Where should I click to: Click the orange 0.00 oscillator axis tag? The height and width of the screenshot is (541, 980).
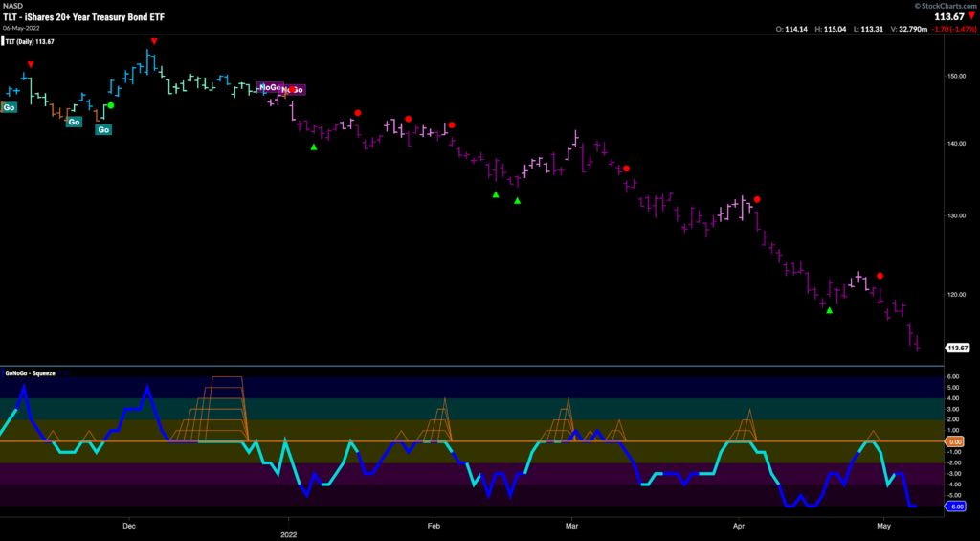[956, 441]
